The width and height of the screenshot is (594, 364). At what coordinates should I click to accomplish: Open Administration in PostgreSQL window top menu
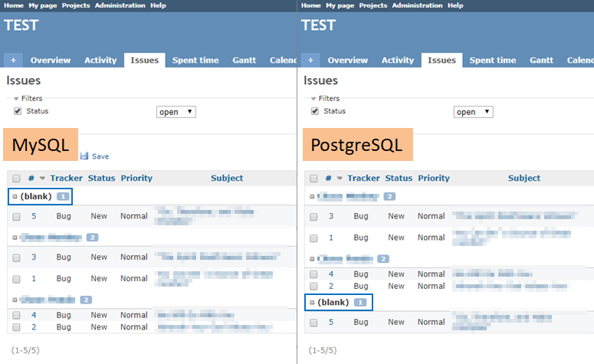click(417, 5)
